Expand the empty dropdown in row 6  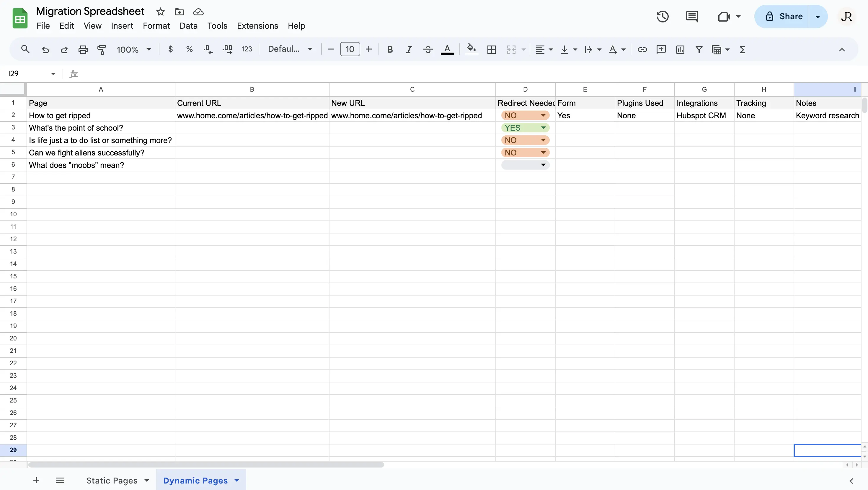click(x=525, y=165)
